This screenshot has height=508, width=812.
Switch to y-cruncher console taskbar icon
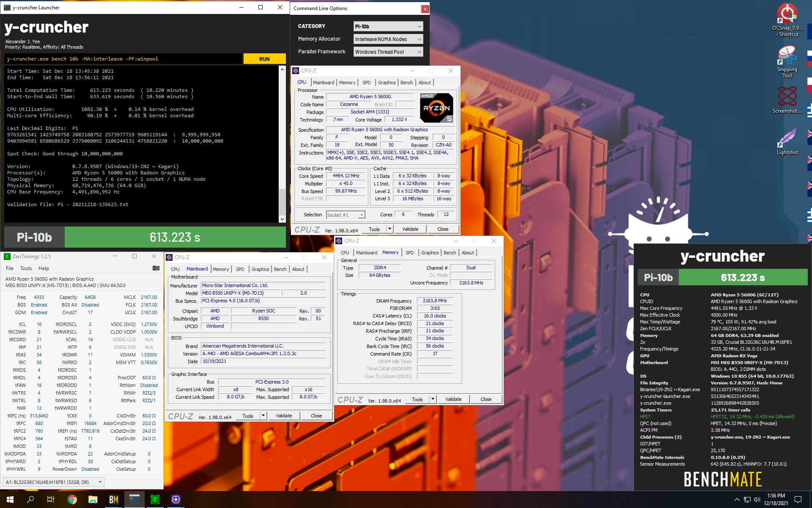point(134,500)
